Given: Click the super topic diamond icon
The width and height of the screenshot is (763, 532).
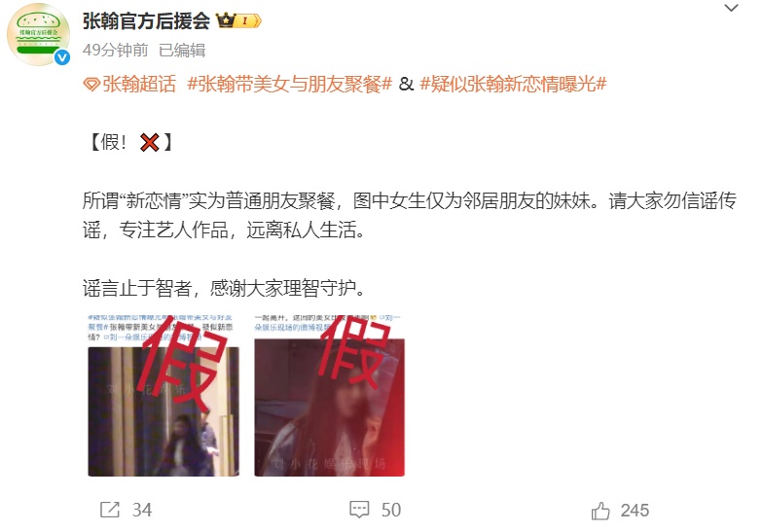Looking at the screenshot, I should tap(91, 85).
